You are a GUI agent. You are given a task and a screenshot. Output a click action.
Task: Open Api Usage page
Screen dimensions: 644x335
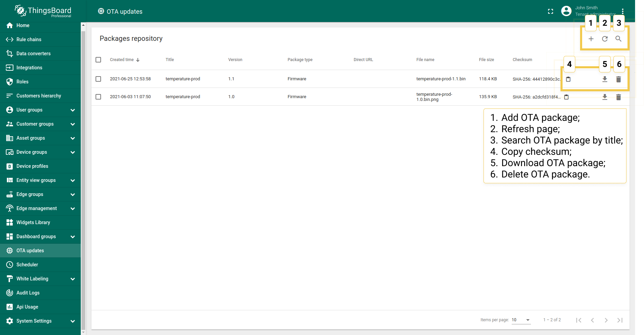pos(40,307)
